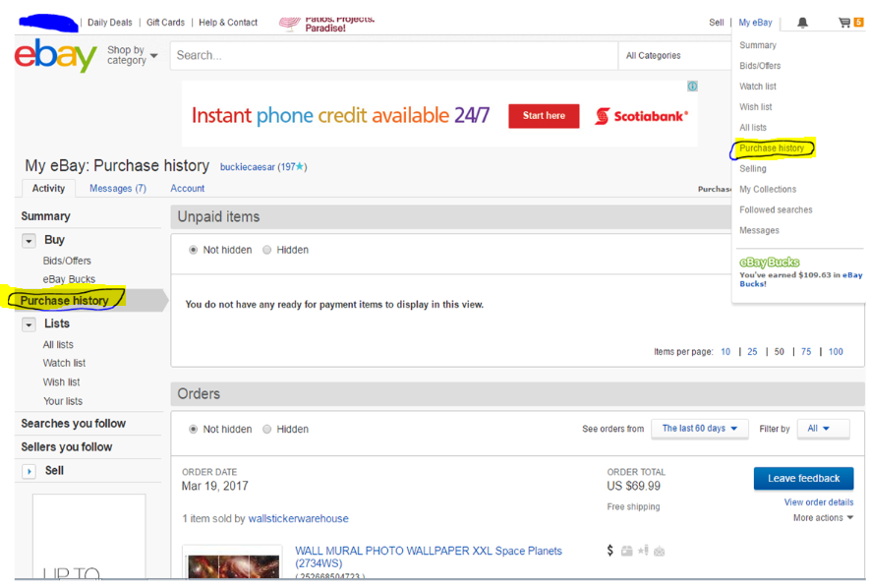This screenshot has height=588, width=870.
Task: Open eBay Bucks in left sidebar
Action: [x=69, y=279]
